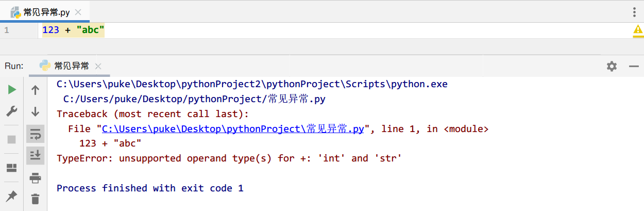Viewport: 644px width, 211px height.
Task: Jump down the stack trace with down arrow
Action: click(x=35, y=111)
